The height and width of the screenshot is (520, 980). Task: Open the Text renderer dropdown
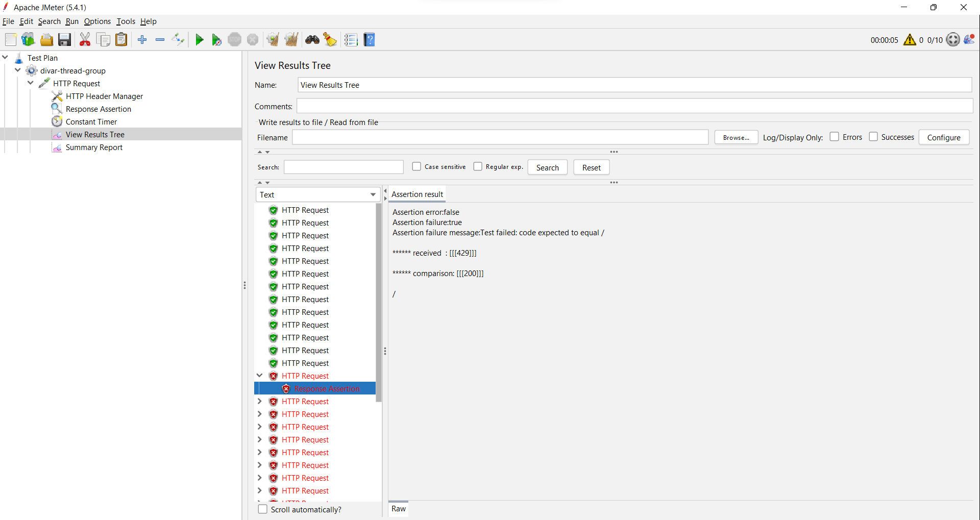[317, 194]
